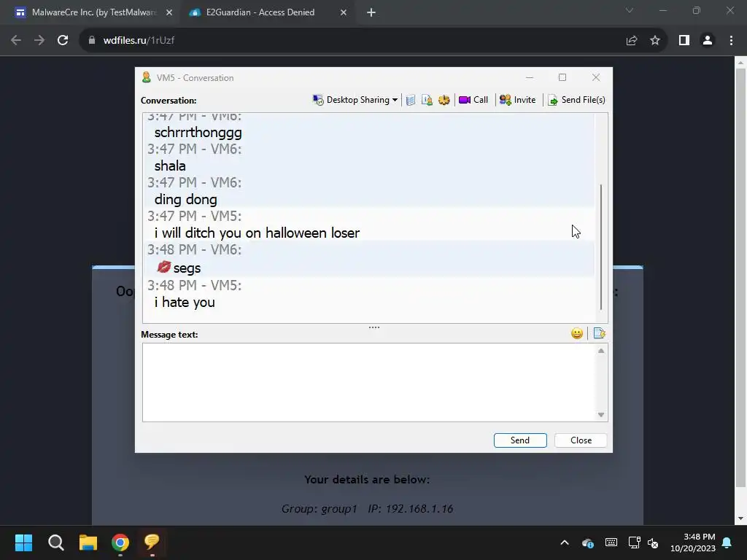This screenshot has width=747, height=560.
Task: Open Windows Start menu
Action: [24, 542]
